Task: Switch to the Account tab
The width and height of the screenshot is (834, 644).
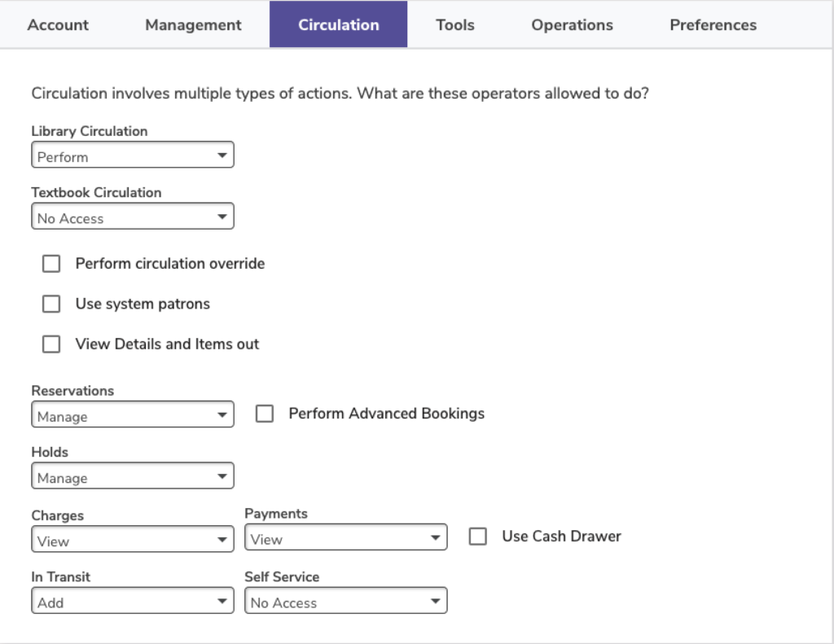Action: pos(58,25)
